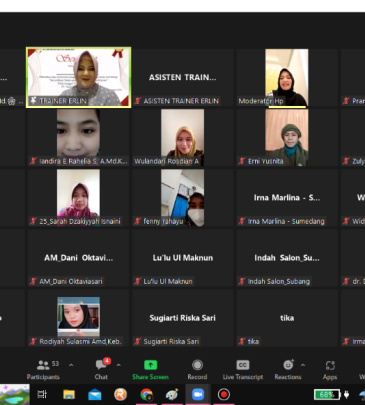Viewport: 365px width, 405px height.
Task: Select the Lu'lu Ul Maknun tile
Action: (x=182, y=258)
